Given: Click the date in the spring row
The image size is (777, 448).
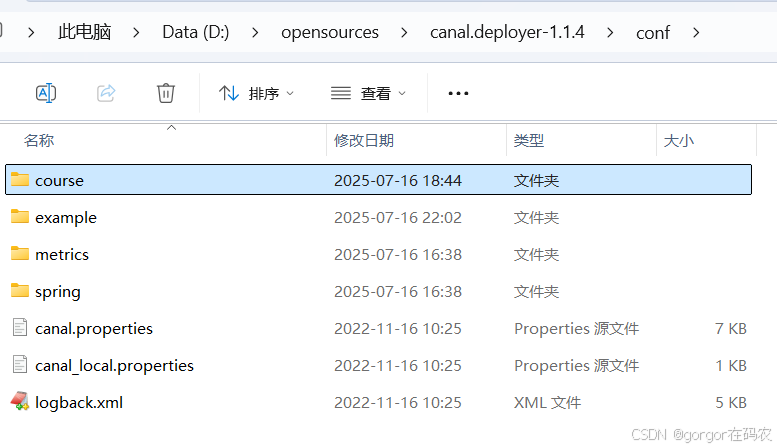Looking at the screenshot, I should pos(397,291).
